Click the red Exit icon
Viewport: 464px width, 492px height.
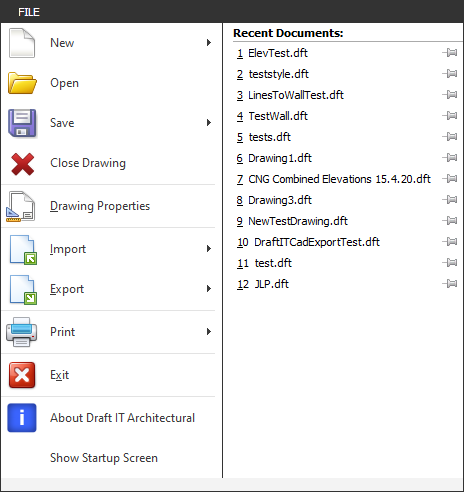[x=22, y=375]
